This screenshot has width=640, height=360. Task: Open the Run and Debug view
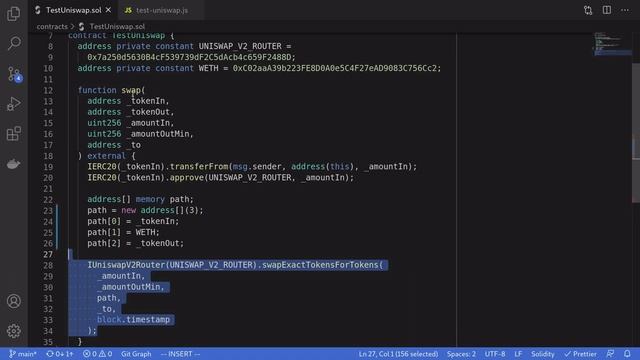[x=13, y=104]
